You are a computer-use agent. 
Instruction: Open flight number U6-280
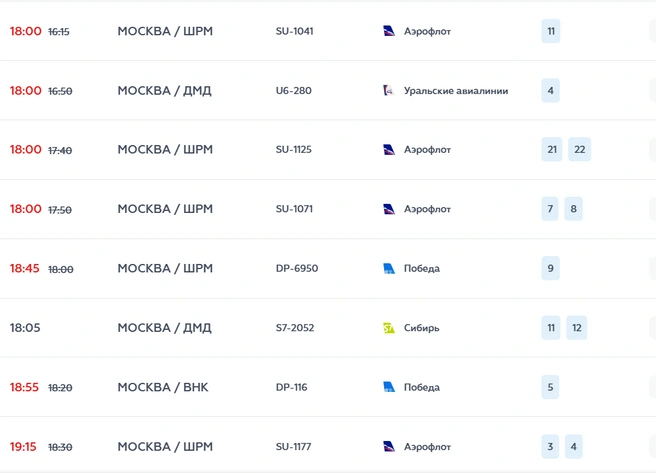click(294, 90)
